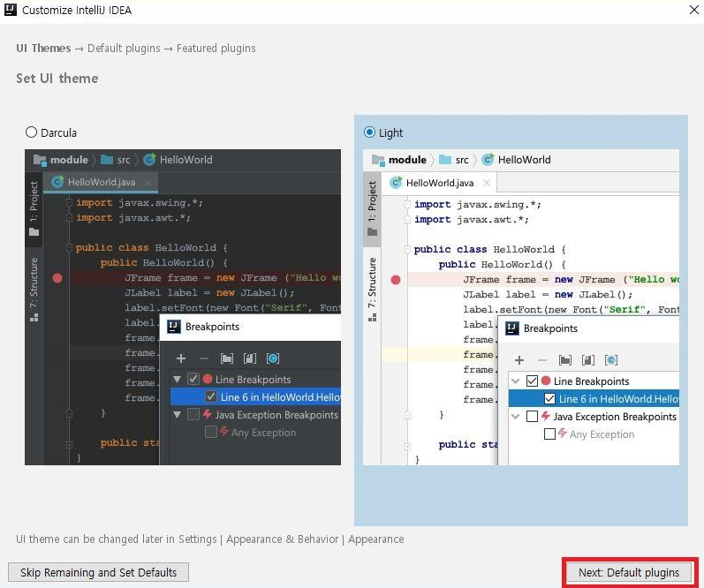
Task: Click the red breakpoint dot in Light preview gutter
Action: 396,280
